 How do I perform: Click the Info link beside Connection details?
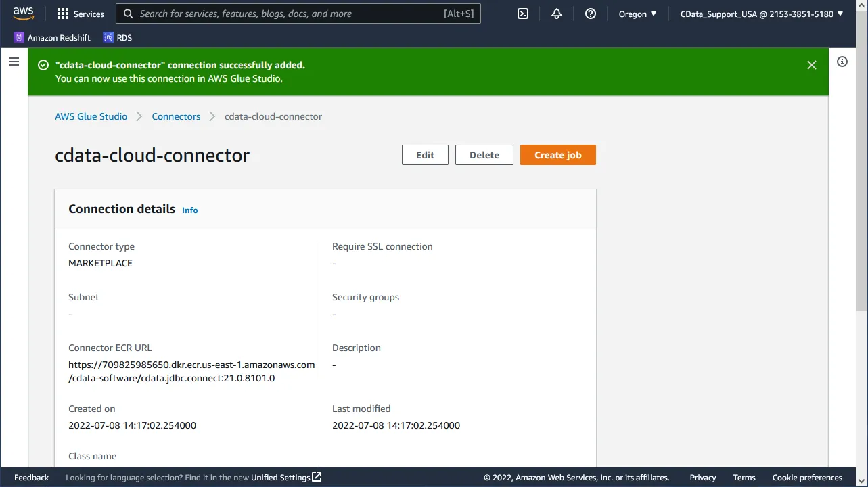[x=189, y=210]
